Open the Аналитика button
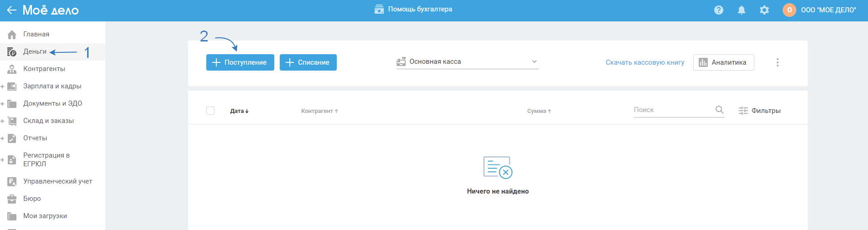The width and height of the screenshot is (868, 230). point(723,62)
